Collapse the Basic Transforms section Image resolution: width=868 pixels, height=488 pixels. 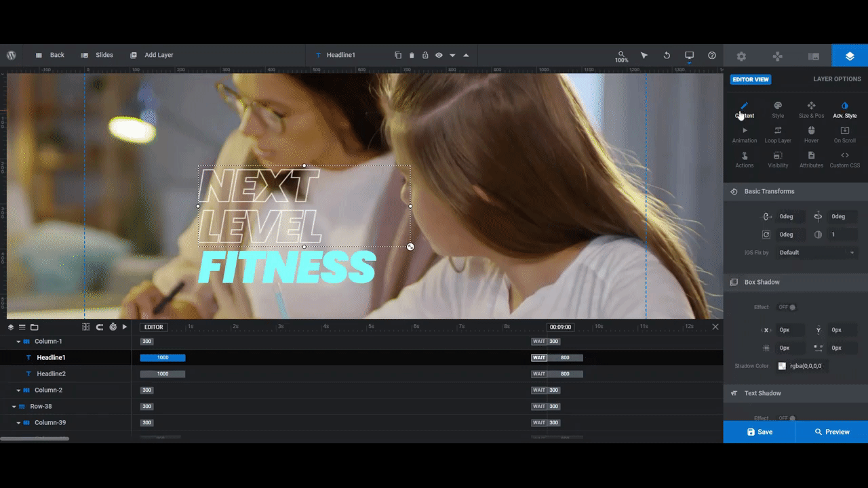(x=795, y=191)
